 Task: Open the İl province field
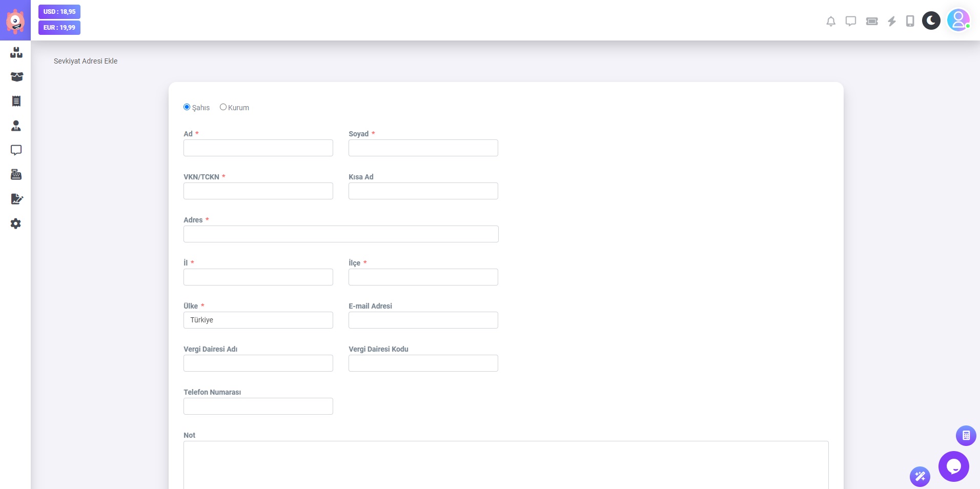point(258,277)
